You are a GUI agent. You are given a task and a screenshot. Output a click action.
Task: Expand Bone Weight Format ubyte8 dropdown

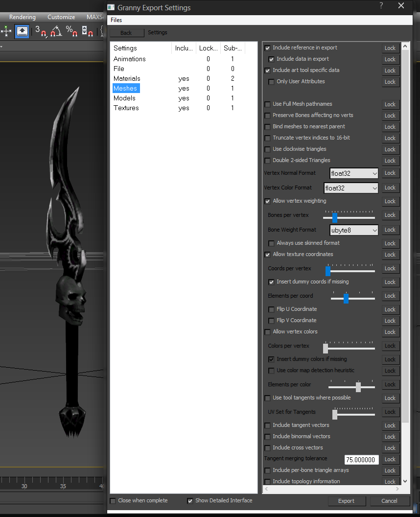pos(354,230)
